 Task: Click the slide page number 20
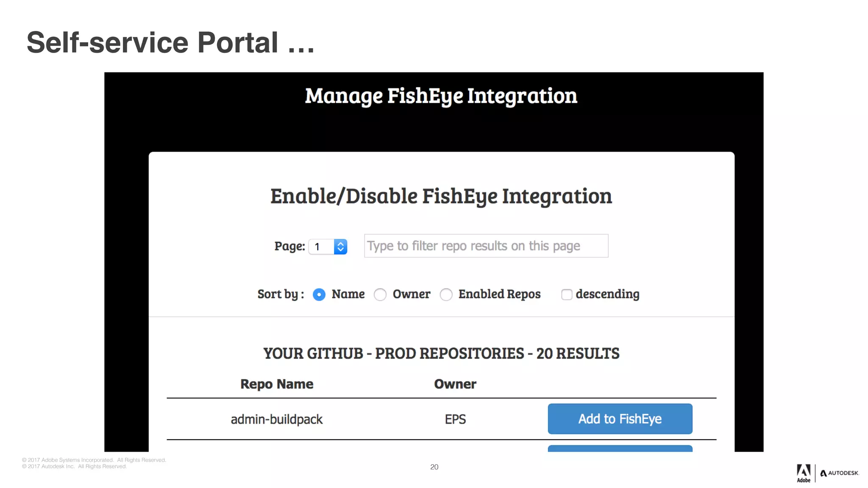[434, 467]
